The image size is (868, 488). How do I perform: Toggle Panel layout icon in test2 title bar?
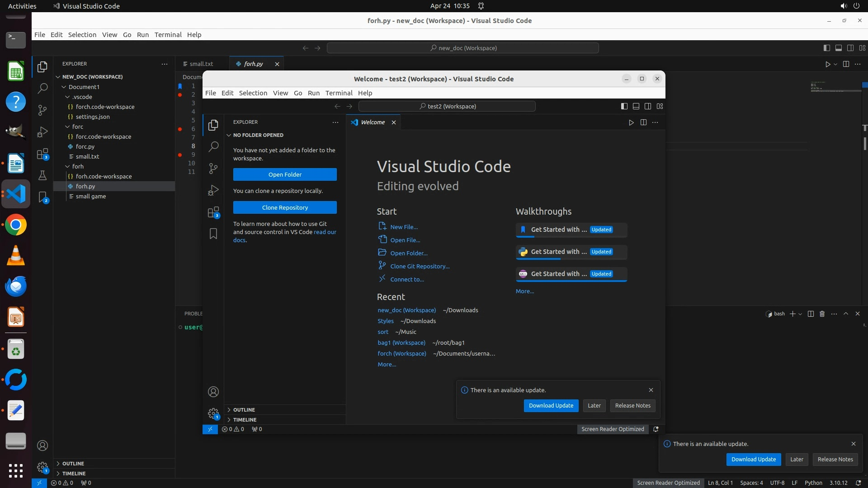(x=636, y=106)
